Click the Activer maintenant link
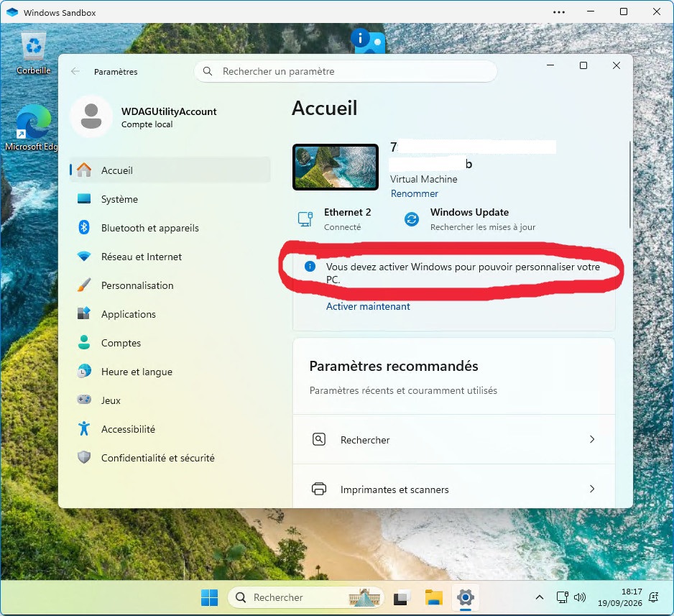This screenshot has width=674, height=616. pyautogui.click(x=368, y=306)
